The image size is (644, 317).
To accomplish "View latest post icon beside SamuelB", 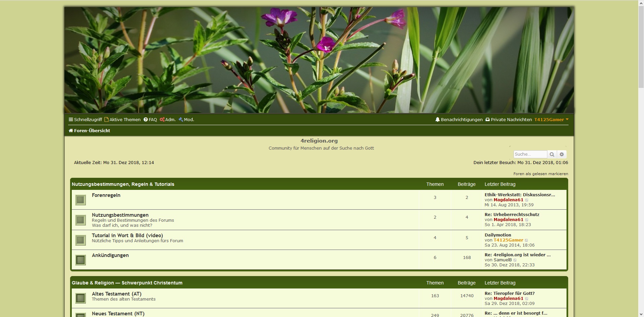I will [515, 260].
